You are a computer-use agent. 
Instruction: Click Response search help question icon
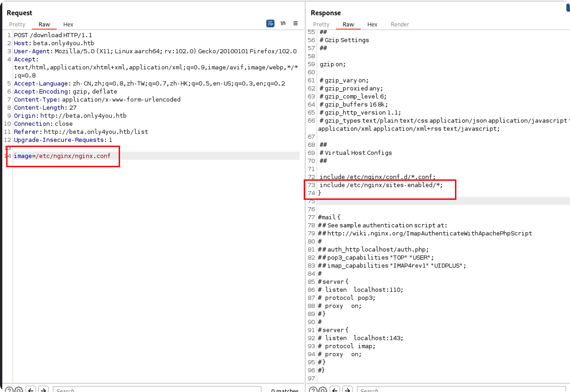pyautogui.click(x=313, y=390)
